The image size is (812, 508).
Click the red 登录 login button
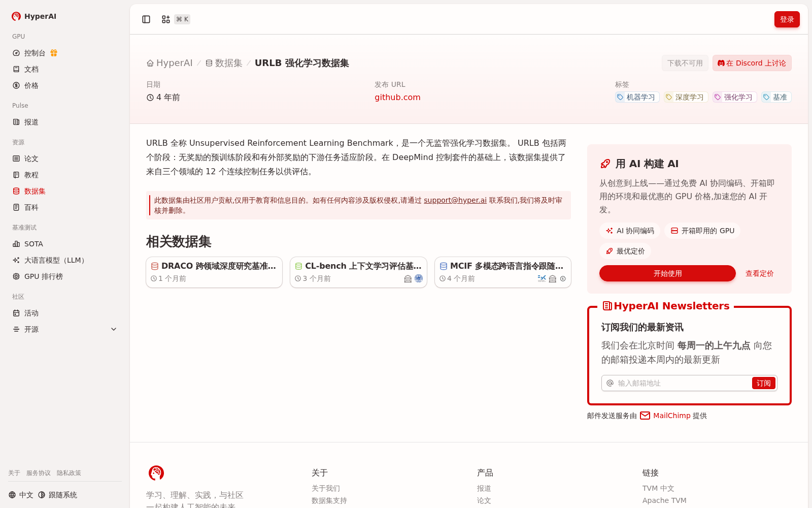point(787,19)
